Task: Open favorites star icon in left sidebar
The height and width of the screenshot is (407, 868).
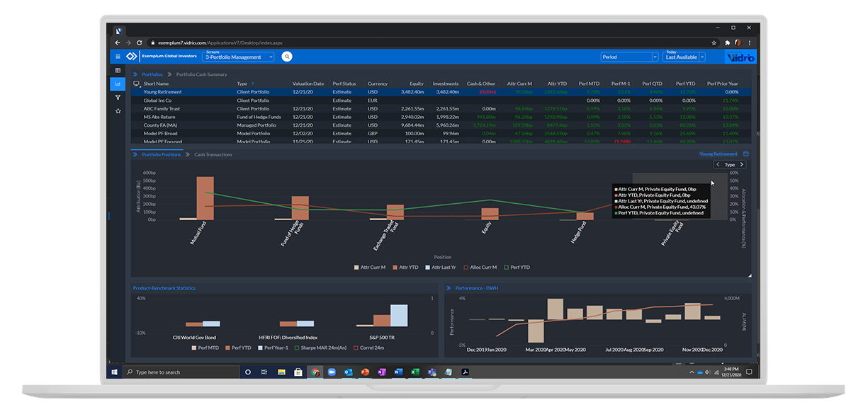Action: (118, 111)
